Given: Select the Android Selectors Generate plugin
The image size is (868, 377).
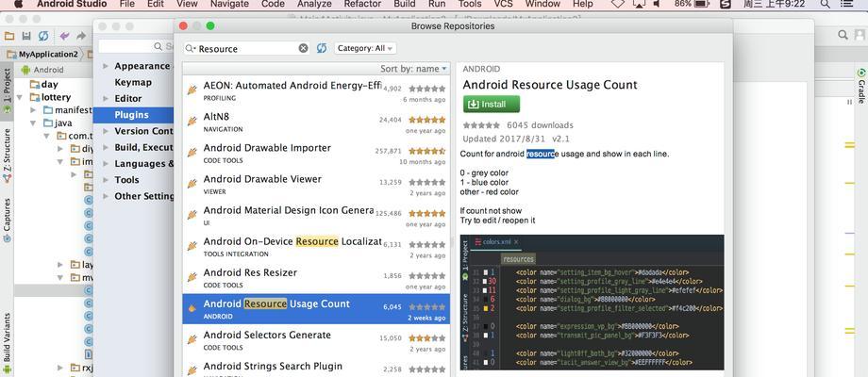Looking at the screenshot, I should pos(316,340).
